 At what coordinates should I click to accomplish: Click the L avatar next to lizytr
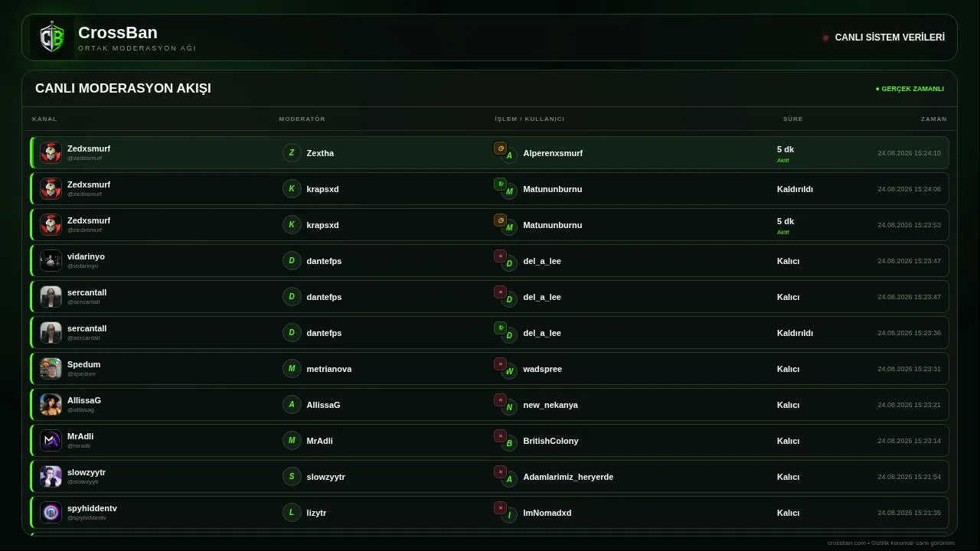(292, 513)
